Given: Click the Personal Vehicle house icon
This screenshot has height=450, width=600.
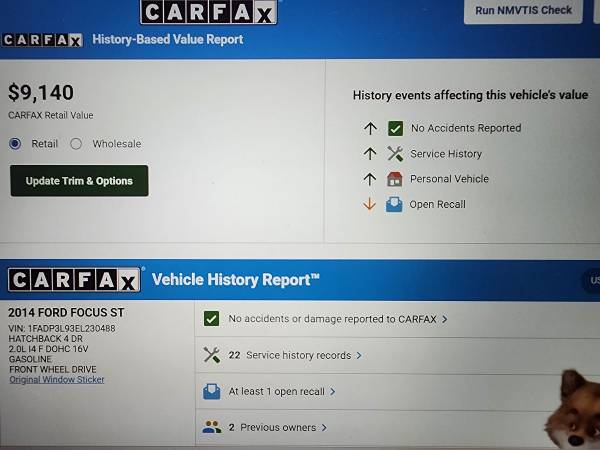Looking at the screenshot, I should 395,179.
